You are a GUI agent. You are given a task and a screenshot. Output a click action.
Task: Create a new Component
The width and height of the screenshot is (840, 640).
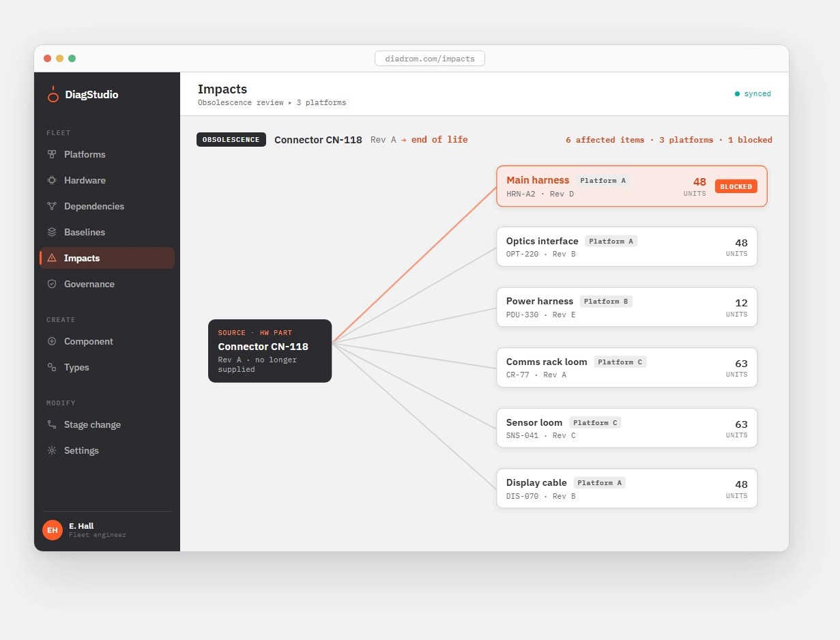(x=107, y=342)
